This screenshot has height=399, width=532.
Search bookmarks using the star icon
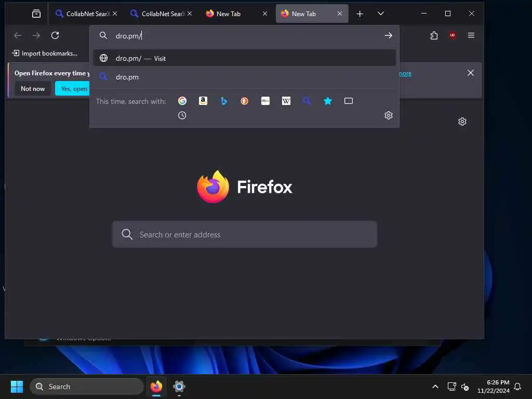328,101
